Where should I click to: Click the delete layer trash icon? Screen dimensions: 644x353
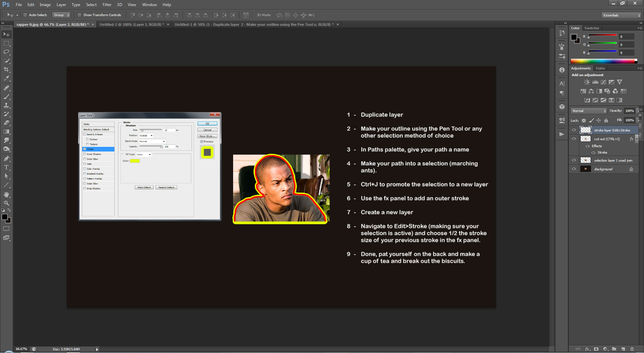click(x=632, y=349)
